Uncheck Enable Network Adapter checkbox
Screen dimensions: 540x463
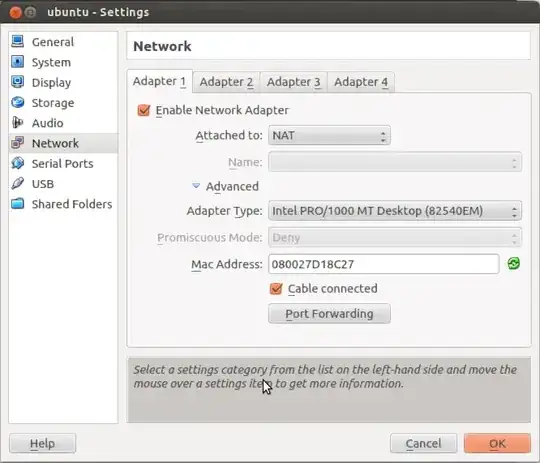[144, 110]
